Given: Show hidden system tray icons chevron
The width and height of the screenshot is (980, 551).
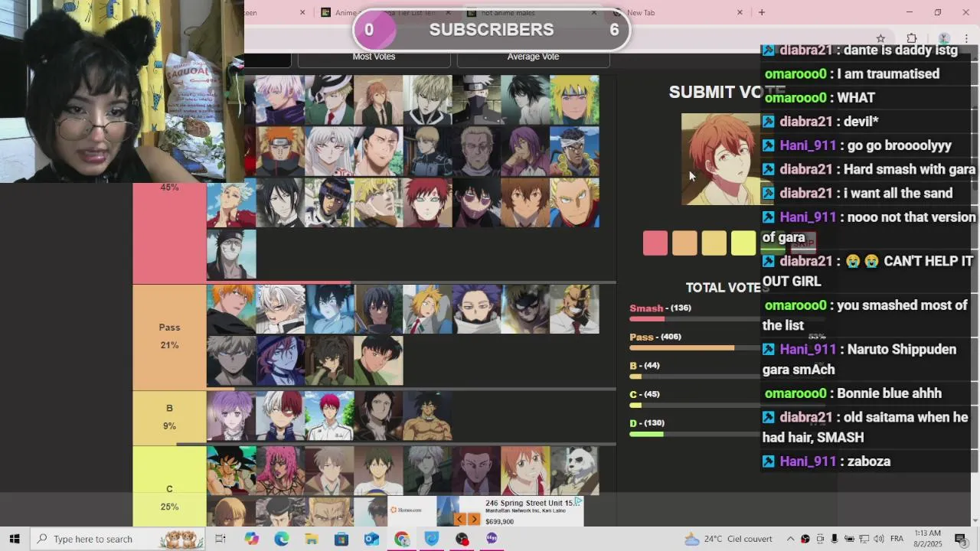Looking at the screenshot, I should click(x=790, y=539).
